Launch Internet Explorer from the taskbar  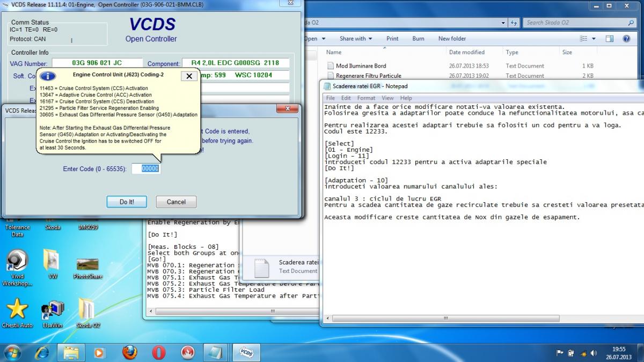[x=42, y=352]
